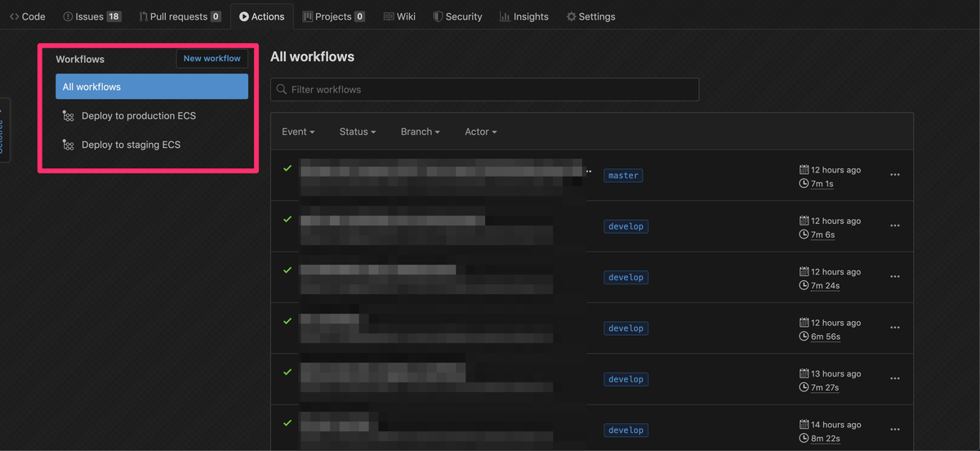Open the Security tab
980x451 pixels.
457,16
